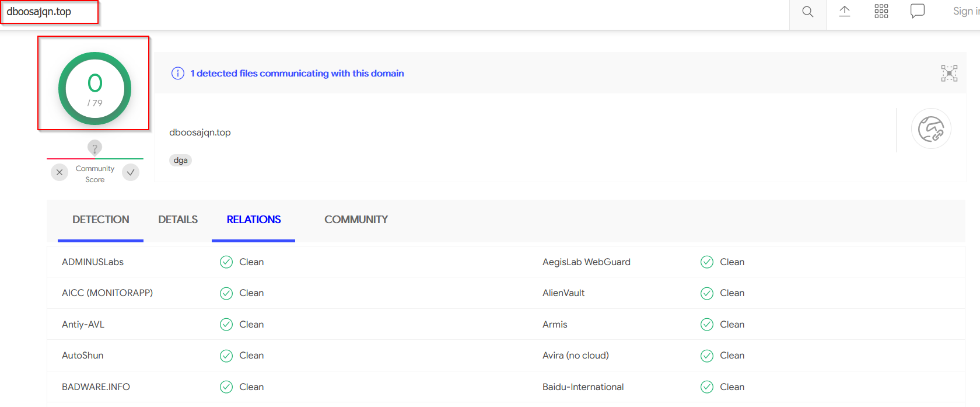Image resolution: width=980 pixels, height=407 pixels.
Task: Click the graph relations icon in banner
Action: coord(949,73)
